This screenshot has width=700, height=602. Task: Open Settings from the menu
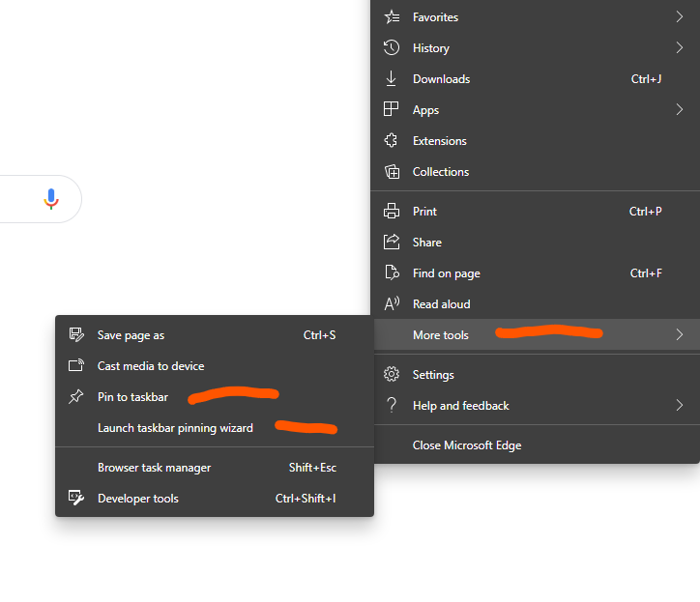tap(535, 374)
